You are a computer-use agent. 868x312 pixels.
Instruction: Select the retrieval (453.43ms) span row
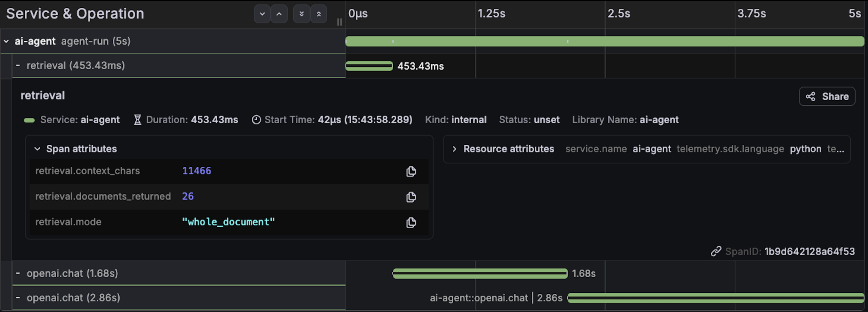(x=179, y=65)
